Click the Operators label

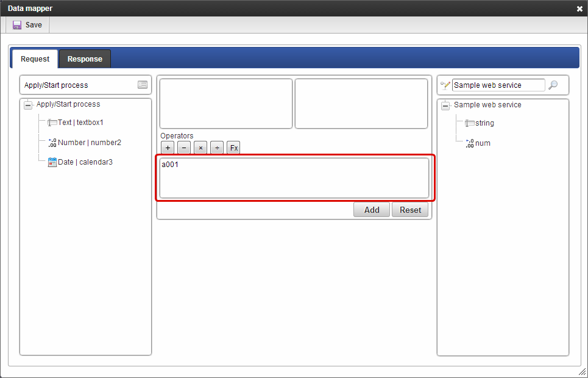(x=177, y=135)
